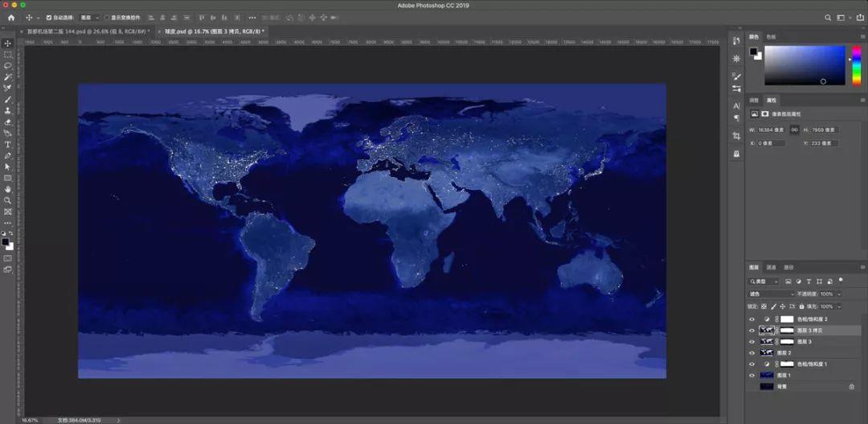
Task: Open the Paragraph panel icon
Action: point(736,117)
